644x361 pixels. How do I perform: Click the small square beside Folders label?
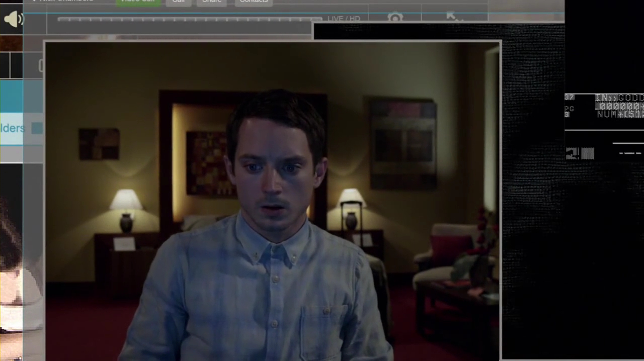[37, 128]
